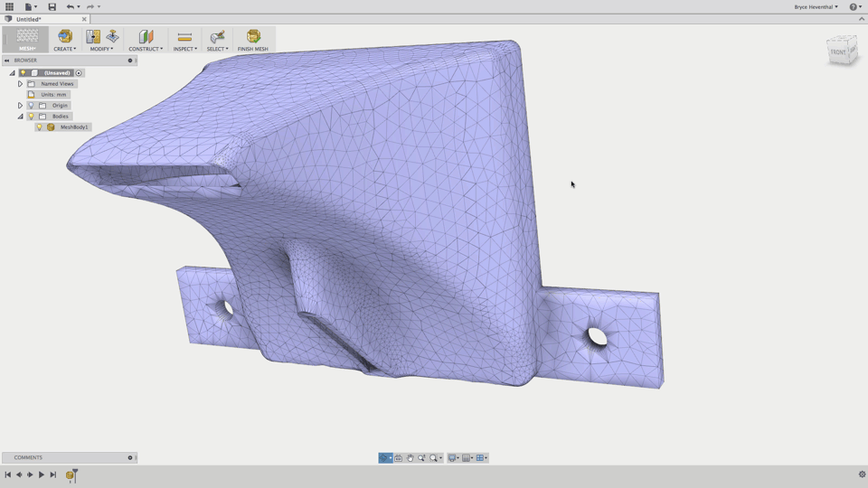Open the data panel grid icon
This screenshot has height=488, width=868.
(9, 6)
